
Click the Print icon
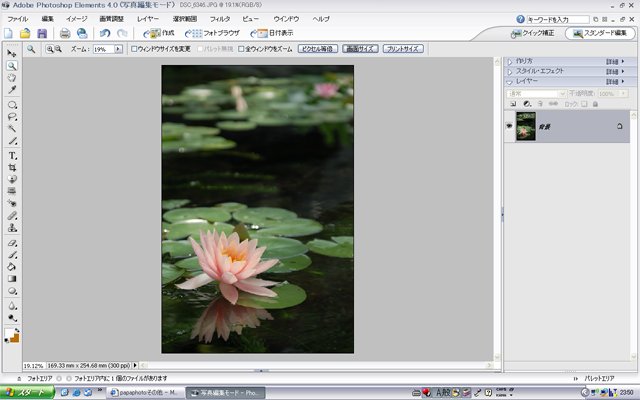(65, 33)
